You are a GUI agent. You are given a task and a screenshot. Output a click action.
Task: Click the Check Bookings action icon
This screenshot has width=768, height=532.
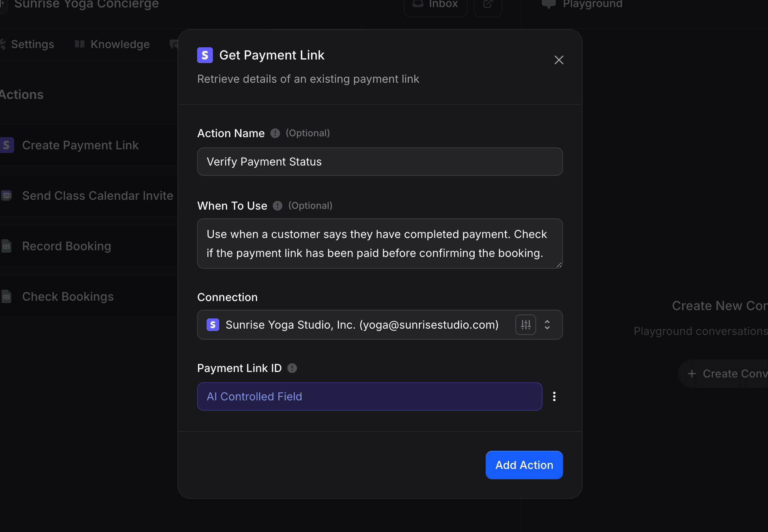click(7, 296)
